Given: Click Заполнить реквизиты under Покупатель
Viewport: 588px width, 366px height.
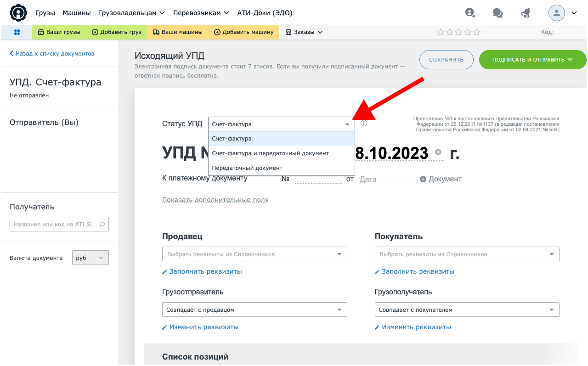Looking at the screenshot, I should 415,271.
